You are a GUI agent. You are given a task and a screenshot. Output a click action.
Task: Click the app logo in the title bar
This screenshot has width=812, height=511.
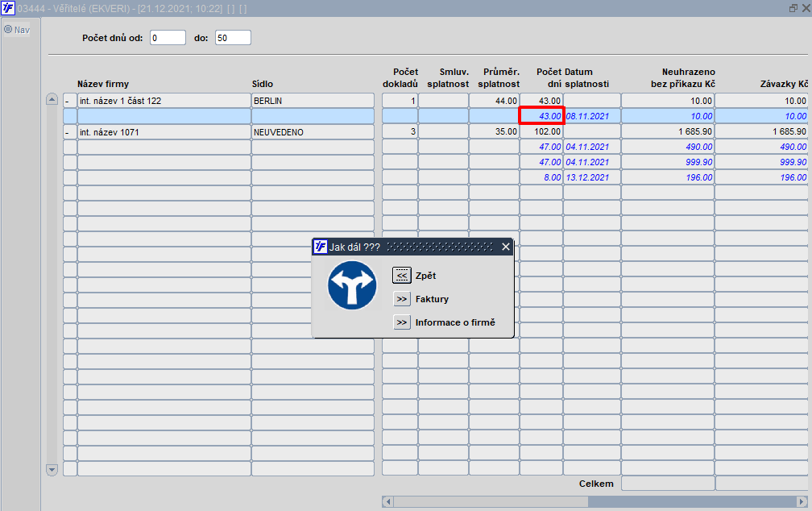tap(8, 8)
